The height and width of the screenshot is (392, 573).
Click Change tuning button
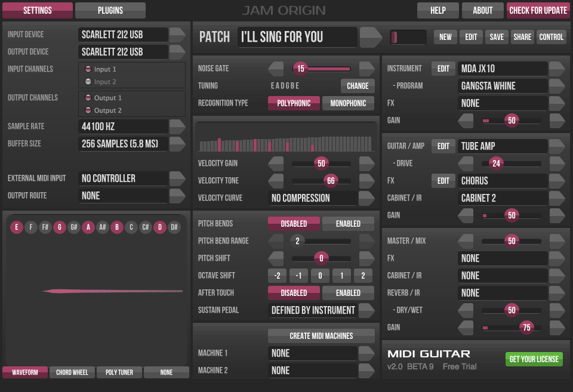coord(358,86)
